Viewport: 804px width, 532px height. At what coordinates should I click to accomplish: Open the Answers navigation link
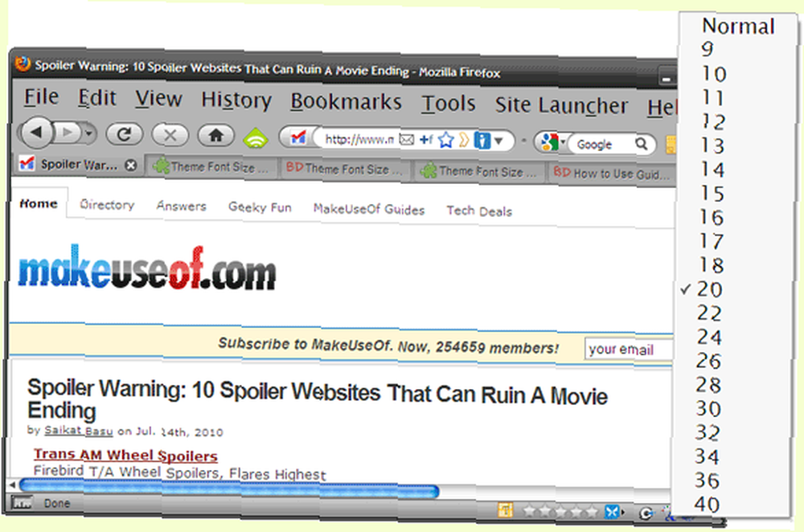pos(182,206)
